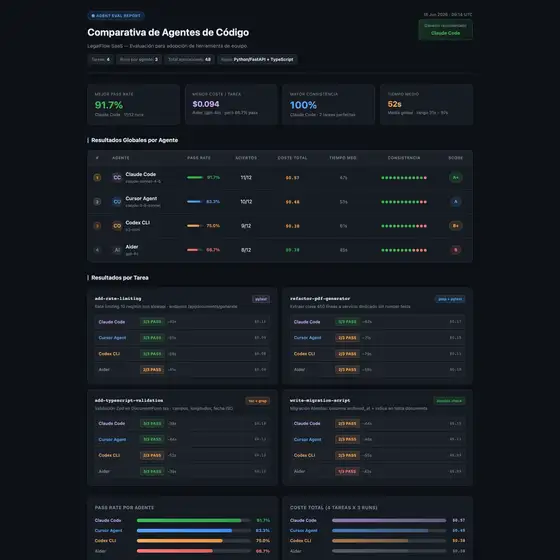Click rank 2 badge in Cursor Agent row
Screen dimensions: 560x560
(97, 202)
